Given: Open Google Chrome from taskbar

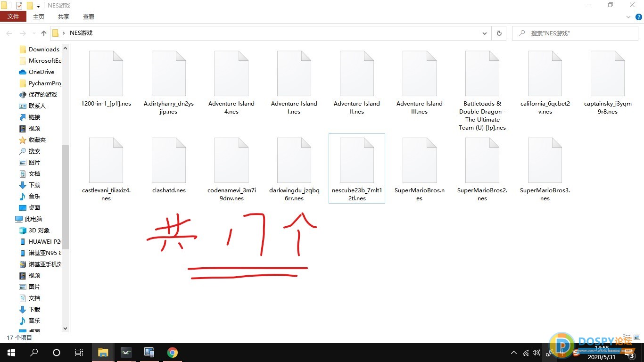Looking at the screenshot, I should point(173,353).
